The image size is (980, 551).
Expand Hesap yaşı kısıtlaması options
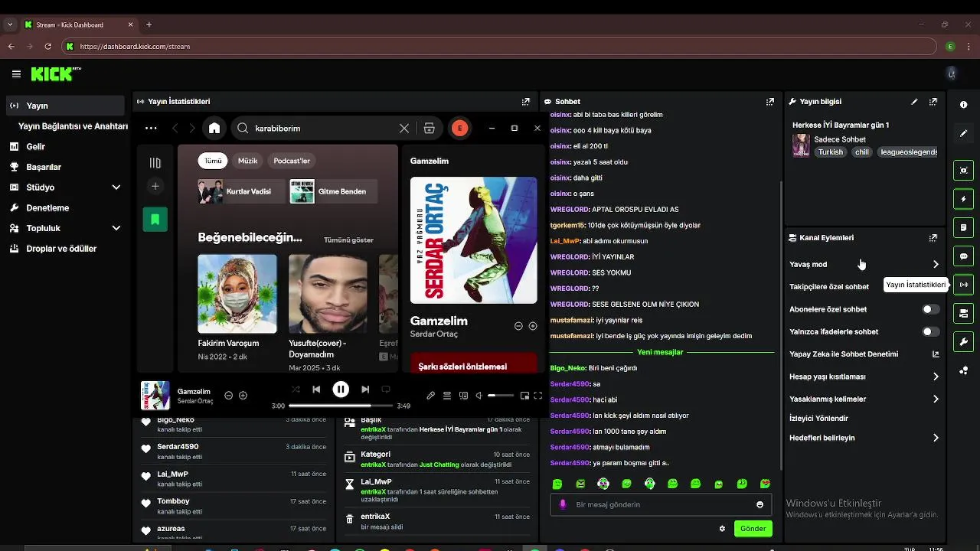(936, 377)
